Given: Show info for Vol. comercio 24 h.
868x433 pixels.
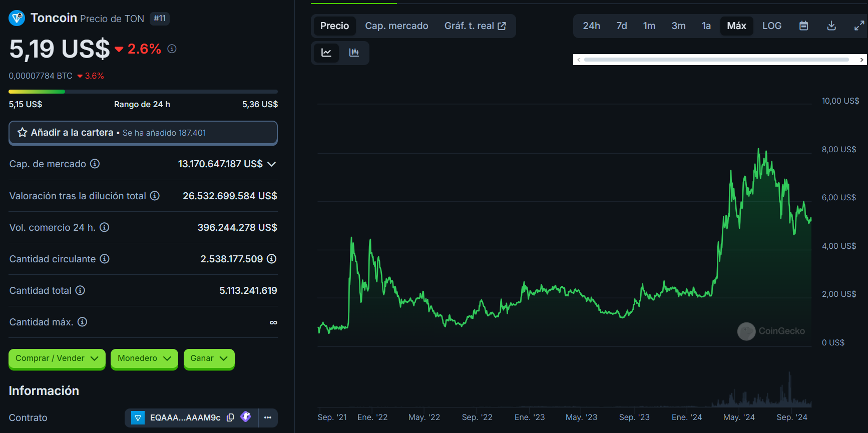Looking at the screenshot, I should pos(104,227).
